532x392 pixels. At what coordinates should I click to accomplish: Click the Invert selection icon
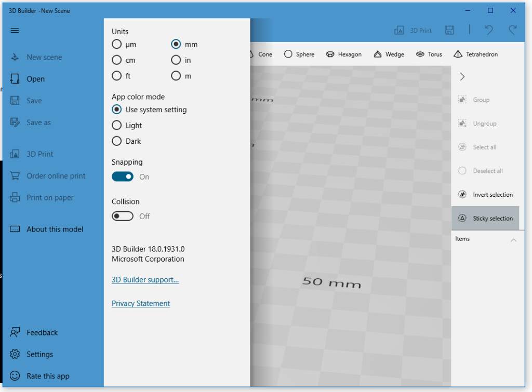[462, 194]
